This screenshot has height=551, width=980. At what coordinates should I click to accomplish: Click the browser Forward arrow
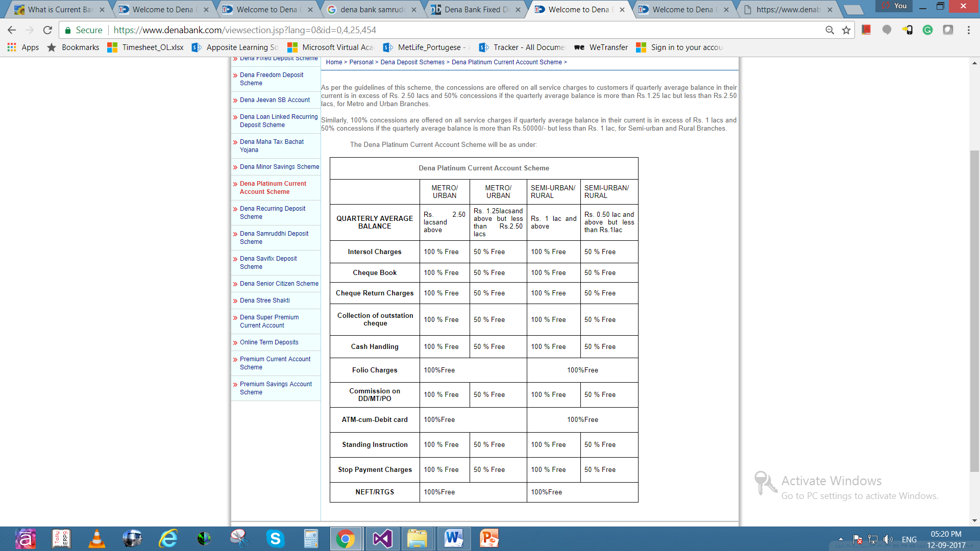tap(30, 30)
